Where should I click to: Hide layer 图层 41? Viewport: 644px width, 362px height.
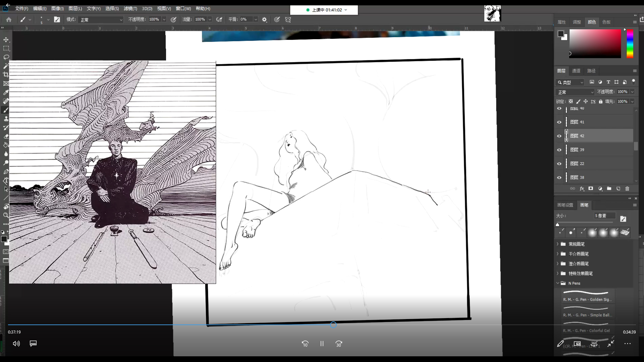[x=559, y=122]
